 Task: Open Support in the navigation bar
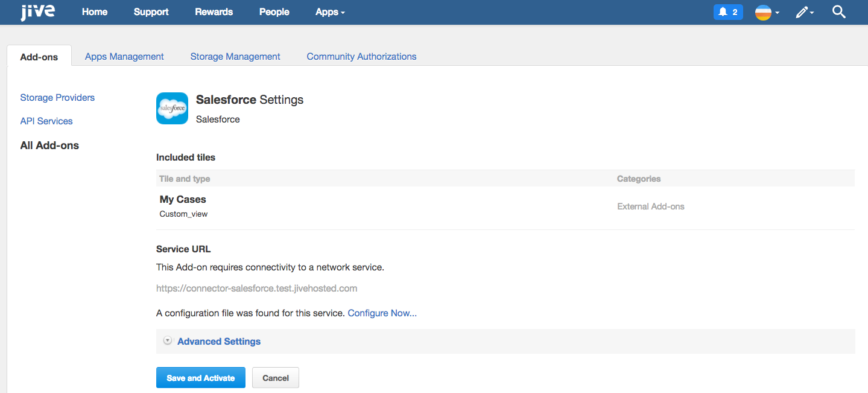(x=151, y=12)
